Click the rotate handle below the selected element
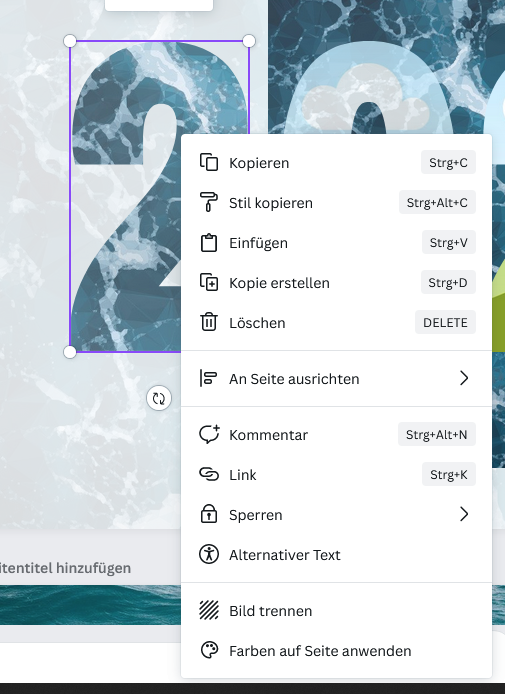505x694 pixels. (159, 398)
